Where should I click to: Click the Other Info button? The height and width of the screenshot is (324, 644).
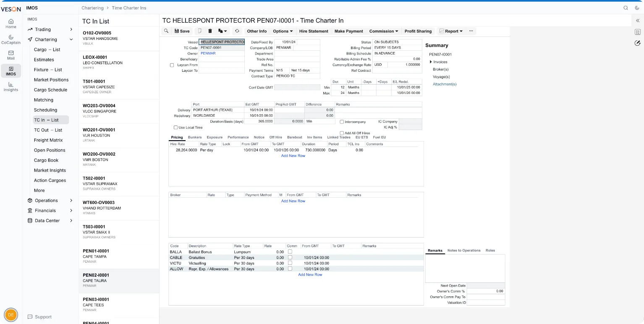257,31
